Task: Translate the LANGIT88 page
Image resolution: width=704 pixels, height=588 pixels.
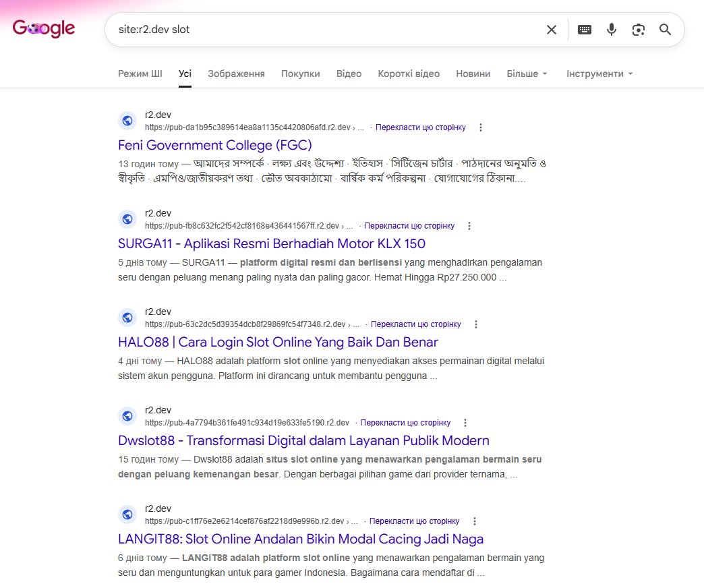Action: pyautogui.click(x=415, y=521)
